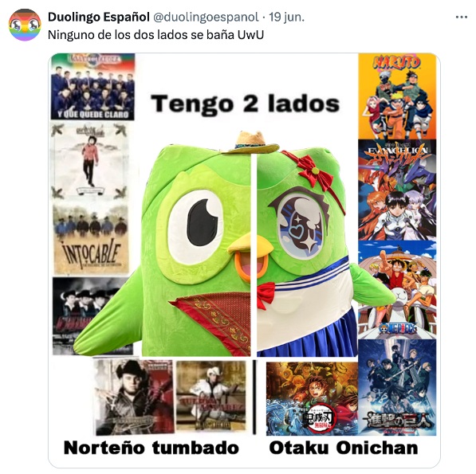476x474 pixels.
Task: Click the Evangelion poster image
Action: (397, 190)
